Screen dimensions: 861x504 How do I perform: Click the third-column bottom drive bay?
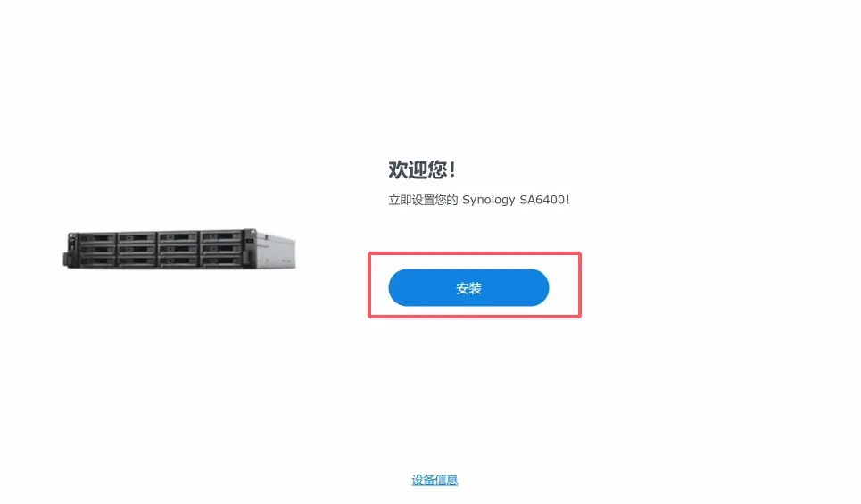tap(178, 260)
